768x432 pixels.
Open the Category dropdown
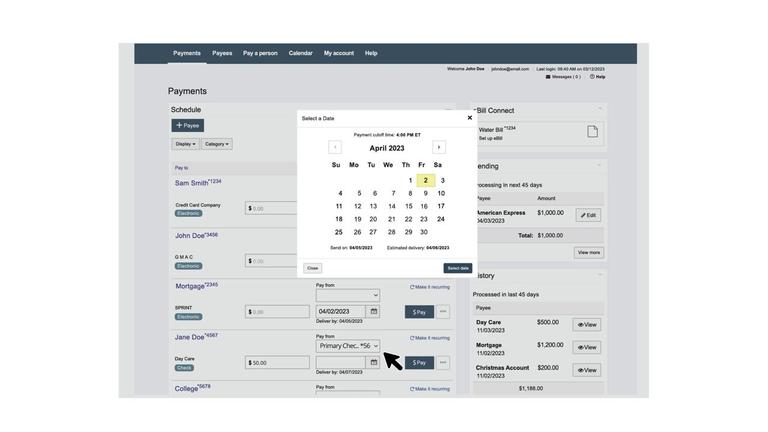tap(216, 144)
